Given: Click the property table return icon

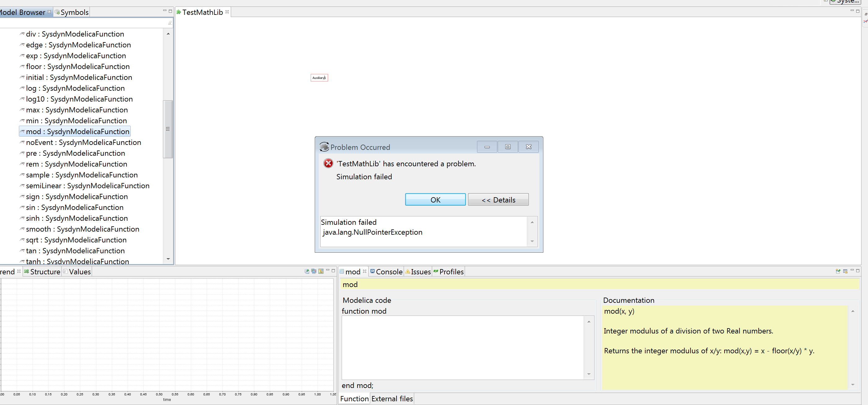Looking at the screenshot, I should (x=845, y=271).
